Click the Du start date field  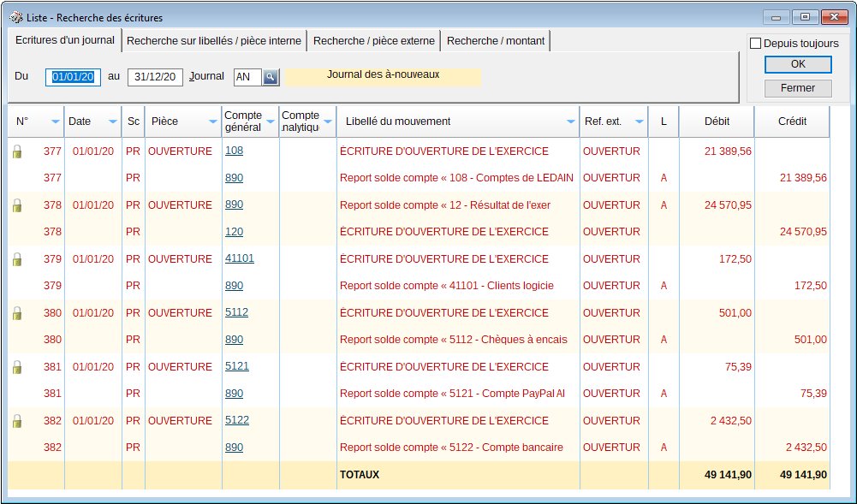click(73, 77)
